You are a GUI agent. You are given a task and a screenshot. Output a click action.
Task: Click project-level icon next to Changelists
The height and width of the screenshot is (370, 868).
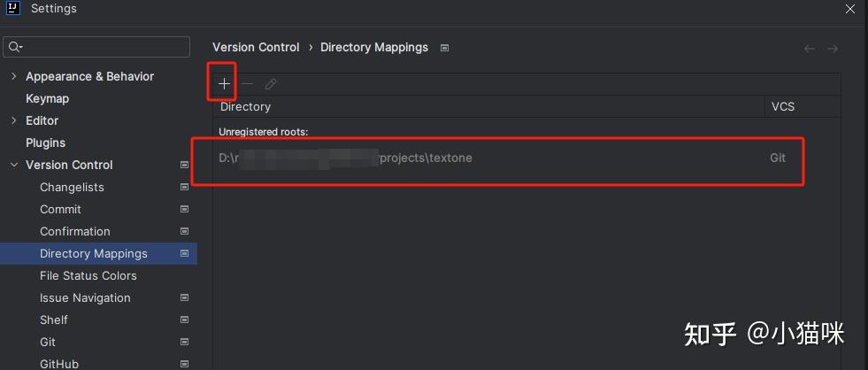tap(184, 187)
